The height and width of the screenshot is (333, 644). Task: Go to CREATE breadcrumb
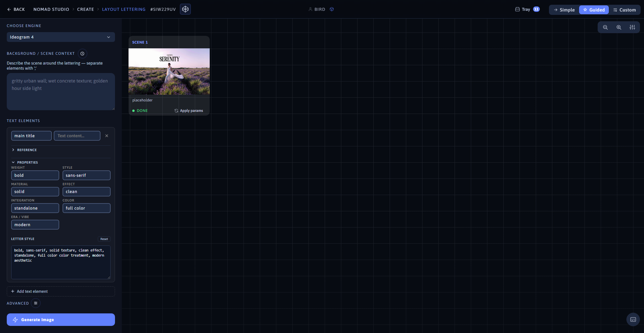86,9
